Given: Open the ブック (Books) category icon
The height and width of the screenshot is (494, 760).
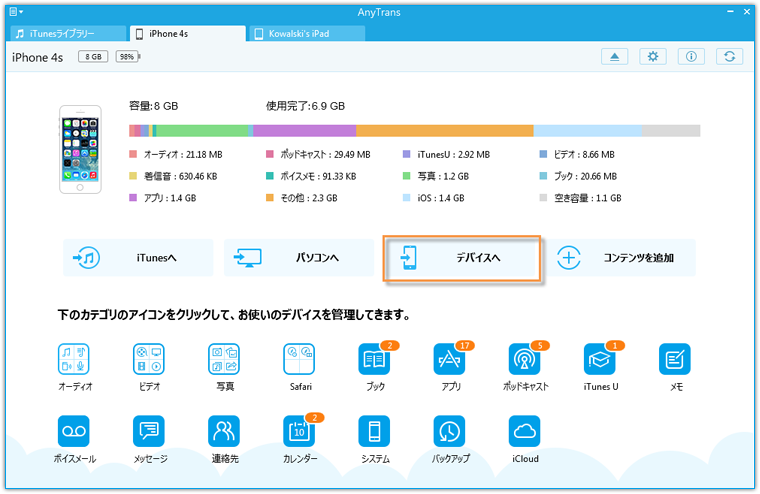Looking at the screenshot, I should [374, 359].
